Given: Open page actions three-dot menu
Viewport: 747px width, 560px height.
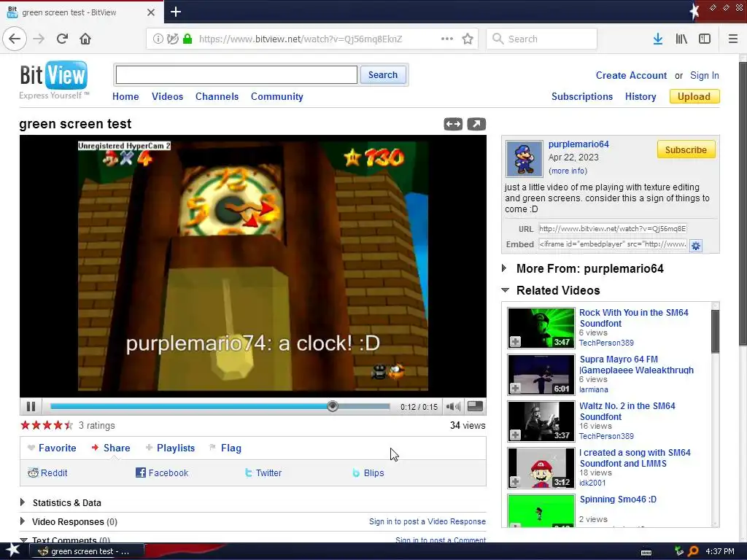Looking at the screenshot, I should tap(447, 39).
